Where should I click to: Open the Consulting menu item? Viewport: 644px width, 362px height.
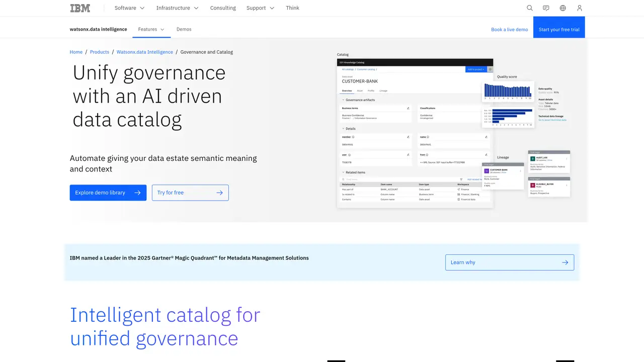pos(223,8)
